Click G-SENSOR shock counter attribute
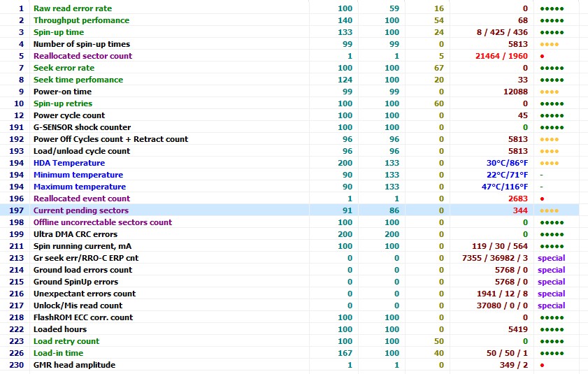Viewport: 588px width, 374px height. (x=82, y=127)
